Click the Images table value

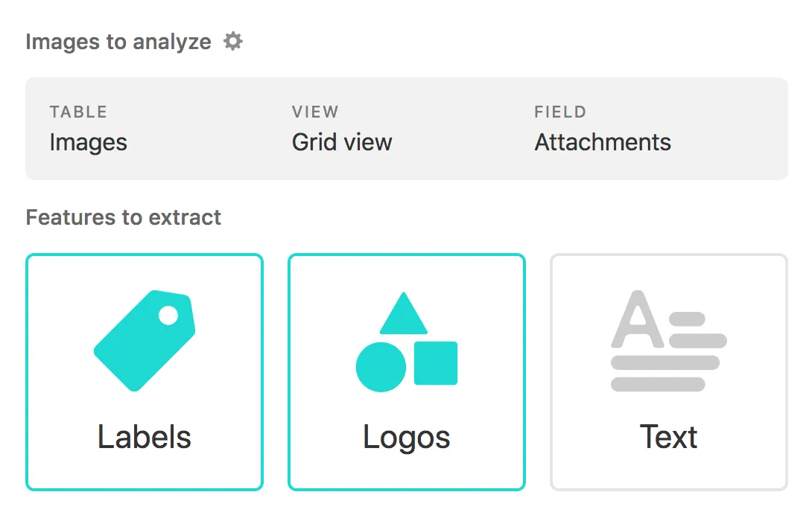pos(88,142)
